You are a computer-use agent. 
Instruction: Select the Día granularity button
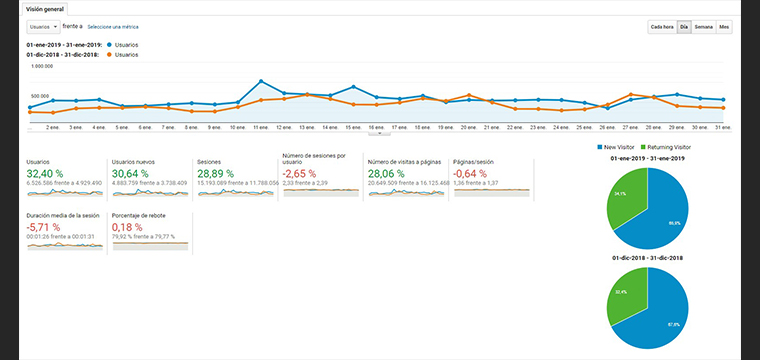point(684,27)
